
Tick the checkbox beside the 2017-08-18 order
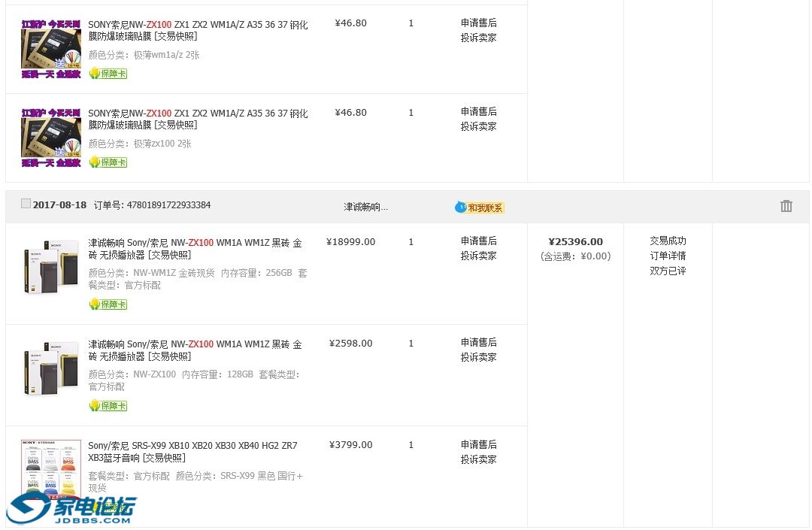point(26,204)
